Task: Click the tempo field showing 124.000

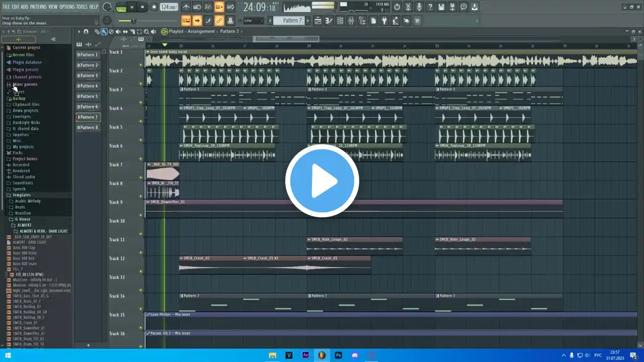Action: 169,7
